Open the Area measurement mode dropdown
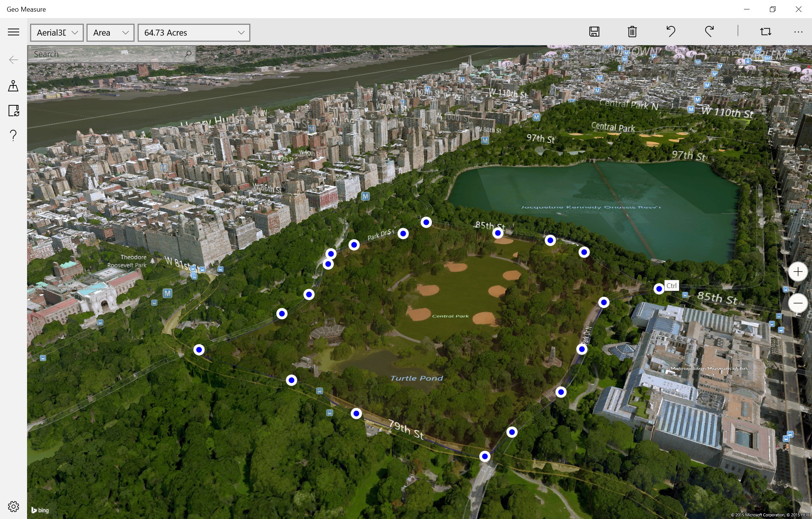The width and height of the screenshot is (812, 519). tap(110, 33)
